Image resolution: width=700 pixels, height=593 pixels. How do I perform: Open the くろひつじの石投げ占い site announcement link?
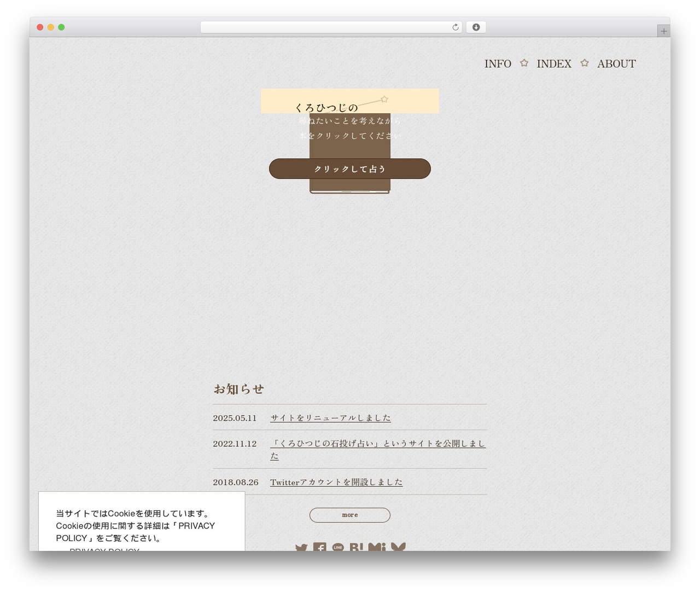pyautogui.click(x=378, y=450)
